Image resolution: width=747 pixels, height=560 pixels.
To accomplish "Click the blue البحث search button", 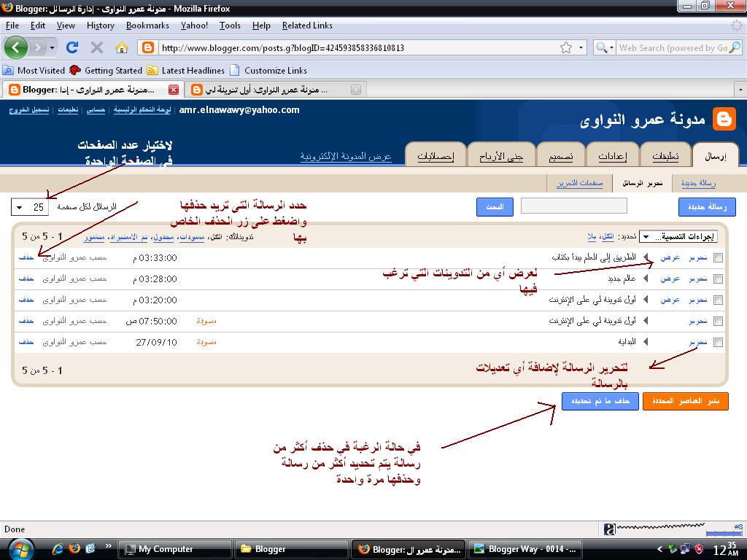I will [x=495, y=207].
